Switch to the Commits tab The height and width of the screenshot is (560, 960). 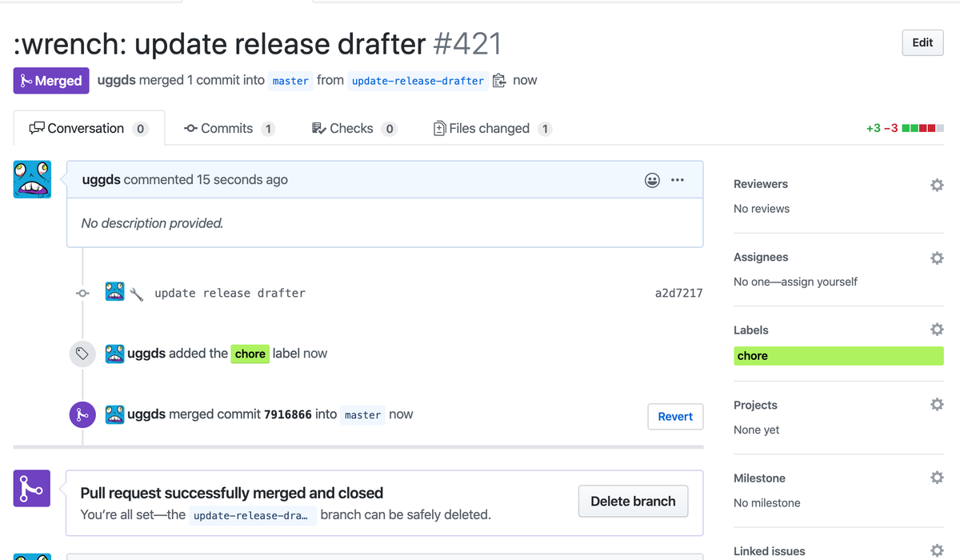[229, 128]
